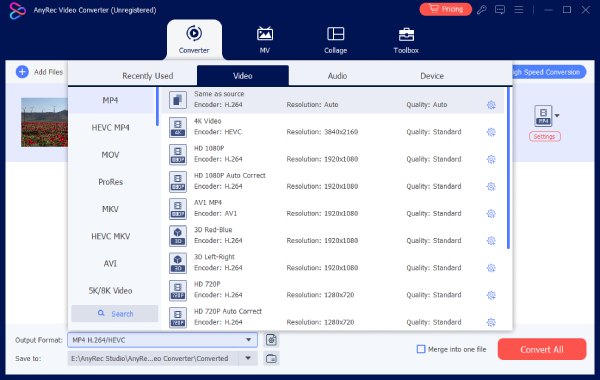Click the 3840x2160 resolution text
This screenshot has height=380, width=600.
pyautogui.click(x=341, y=132)
